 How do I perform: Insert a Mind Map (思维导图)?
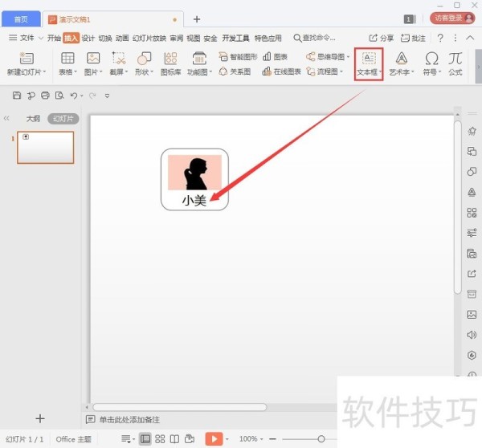coord(325,57)
